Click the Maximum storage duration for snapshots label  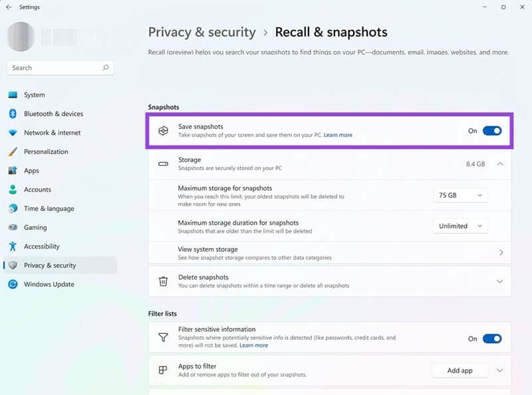pos(238,223)
